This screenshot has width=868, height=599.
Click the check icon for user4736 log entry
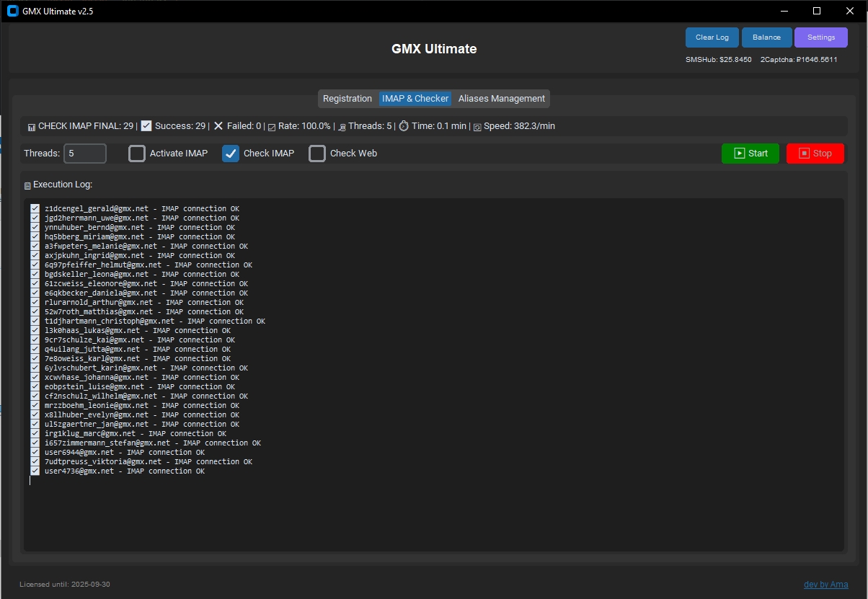pyautogui.click(x=35, y=471)
